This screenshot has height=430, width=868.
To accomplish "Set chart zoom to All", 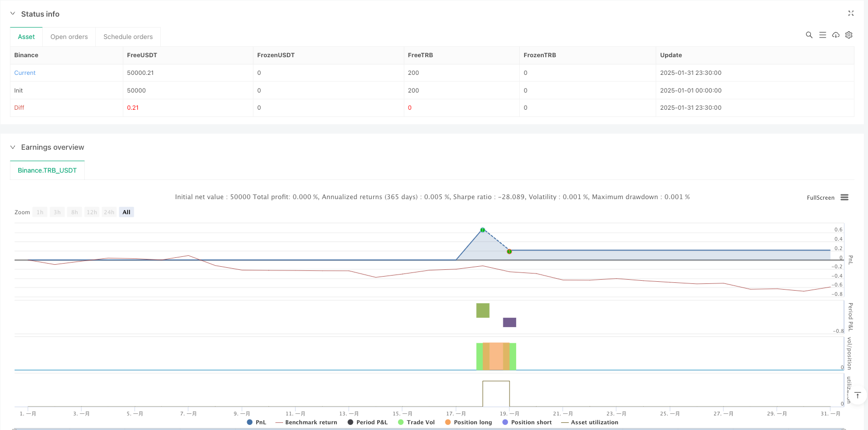I will click(x=126, y=212).
